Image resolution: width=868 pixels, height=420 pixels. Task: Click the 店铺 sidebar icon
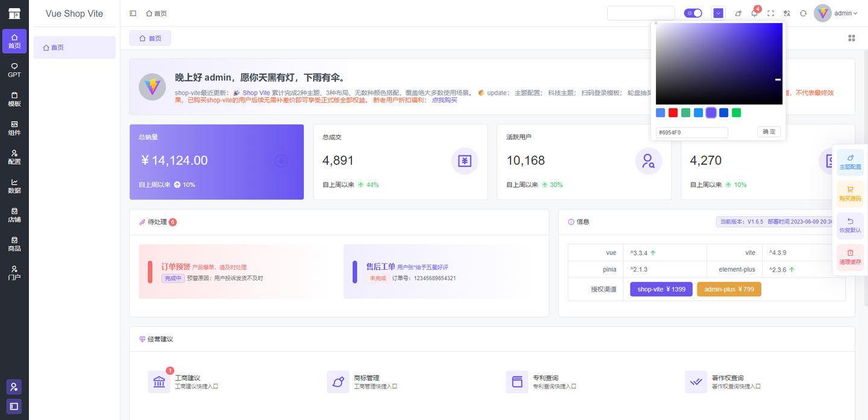pos(14,215)
